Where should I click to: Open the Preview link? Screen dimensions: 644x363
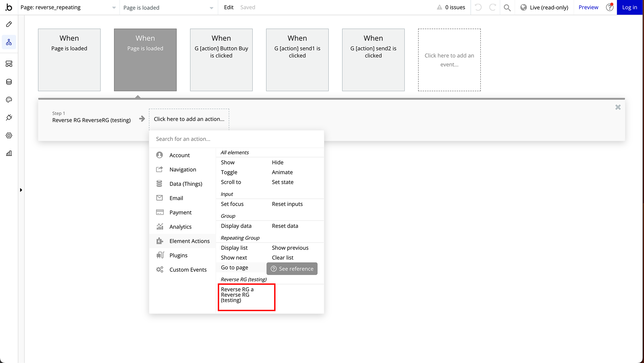[x=588, y=8]
